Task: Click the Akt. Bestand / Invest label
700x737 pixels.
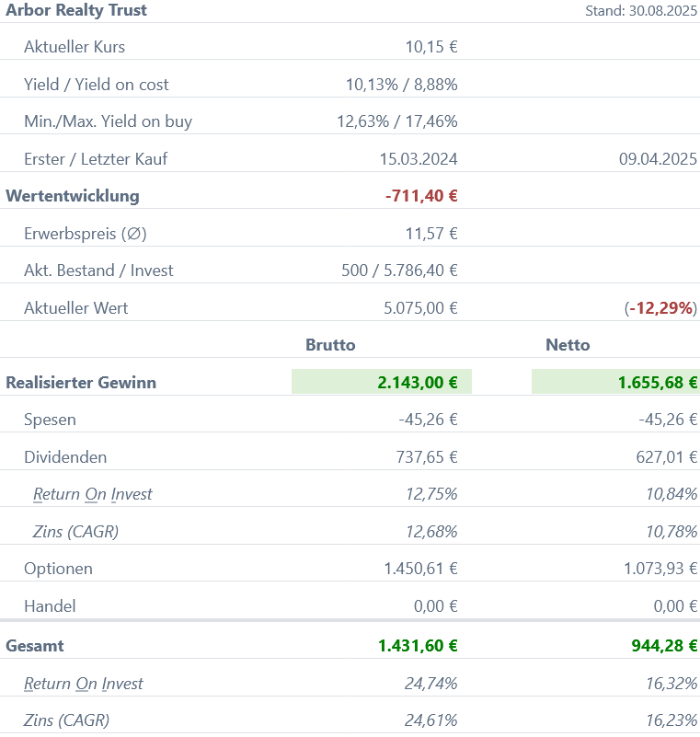Action: (x=98, y=271)
